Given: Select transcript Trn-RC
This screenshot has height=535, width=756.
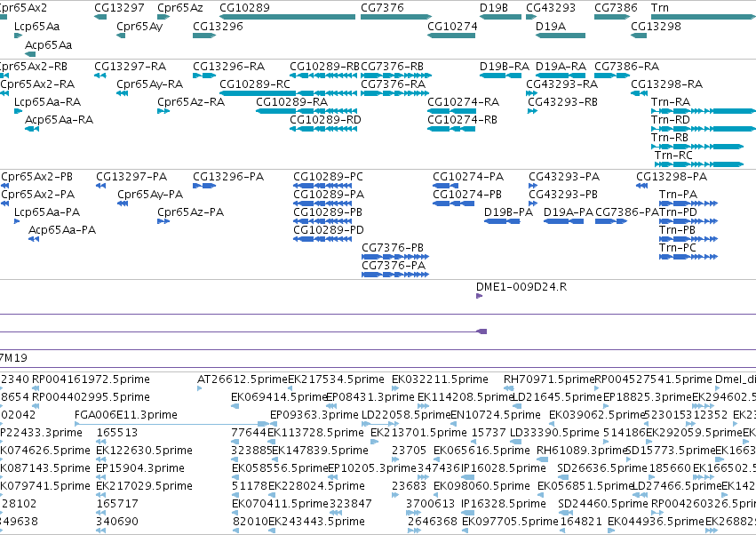Looking at the screenshot, I should click(699, 164).
